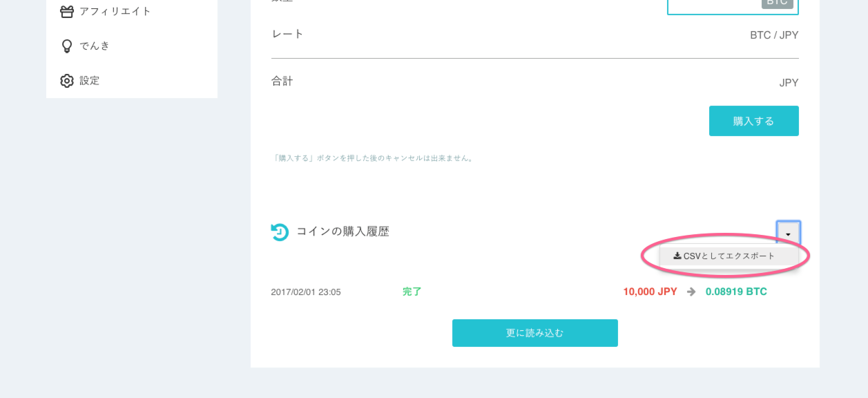Select the 2017/02/01 23:05 transaction date

point(306,292)
